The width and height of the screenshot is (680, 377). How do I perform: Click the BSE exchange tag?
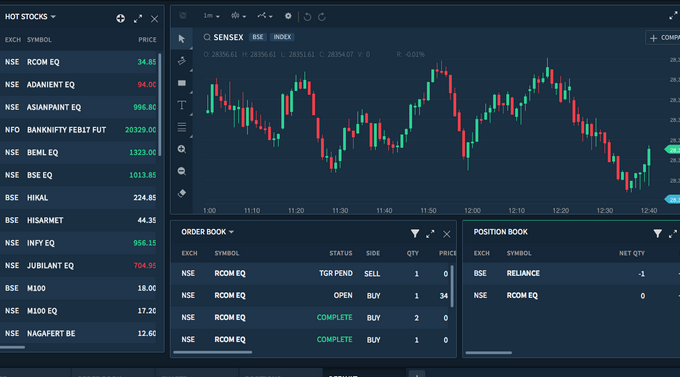pos(258,37)
